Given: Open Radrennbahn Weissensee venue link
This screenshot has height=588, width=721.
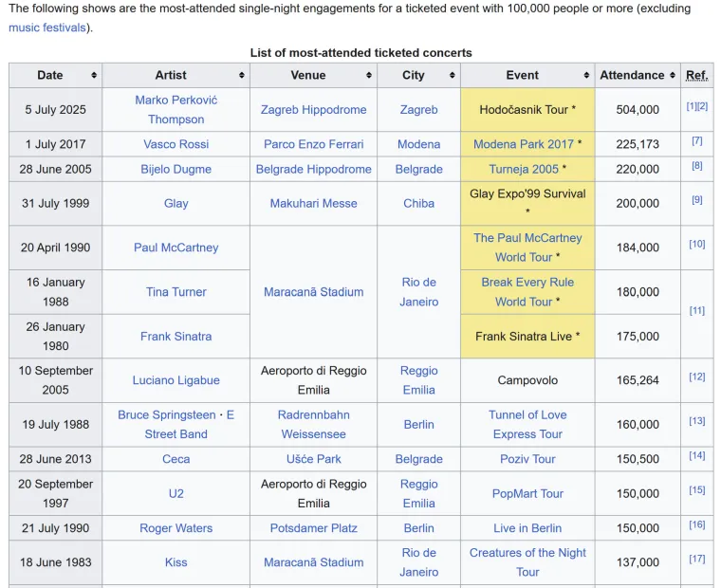Looking at the screenshot, I should 314,424.
